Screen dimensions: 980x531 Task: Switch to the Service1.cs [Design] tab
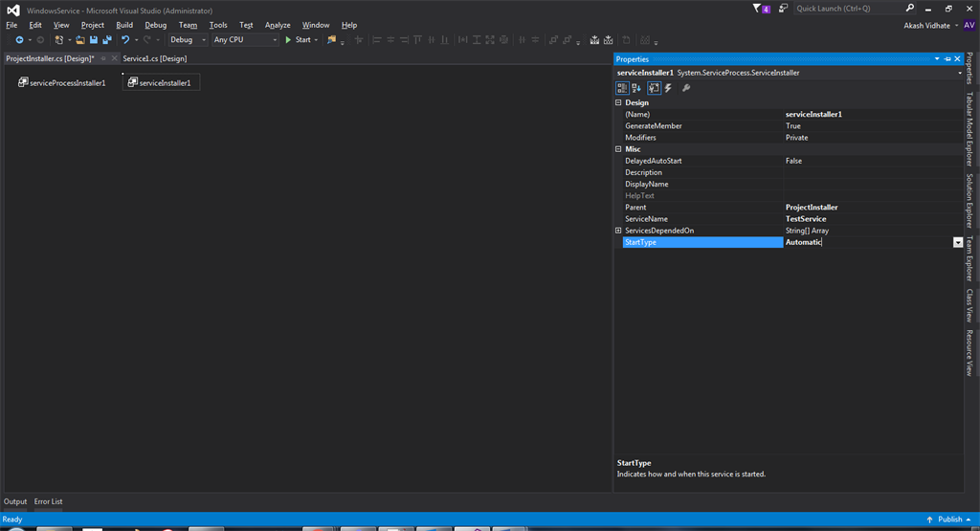[x=154, y=58]
